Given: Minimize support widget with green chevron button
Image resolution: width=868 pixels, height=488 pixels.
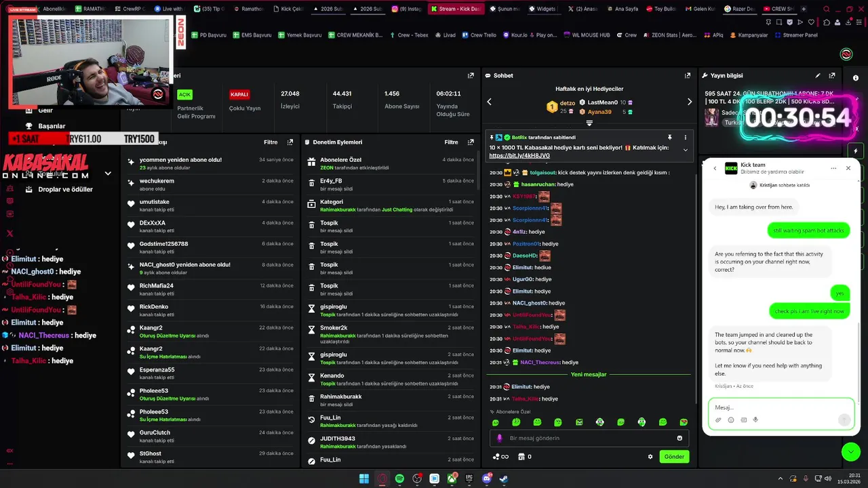Looking at the screenshot, I should pos(850,451).
